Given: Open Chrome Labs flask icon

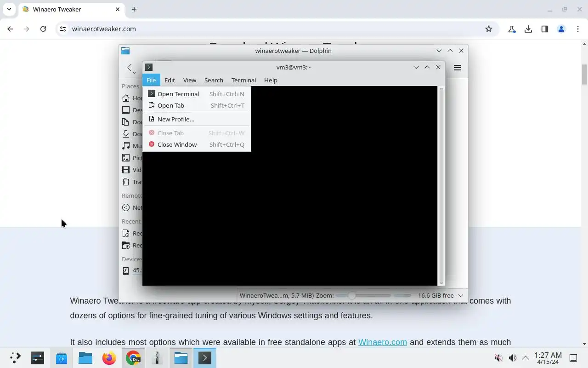Looking at the screenshot, I should 512,29.
